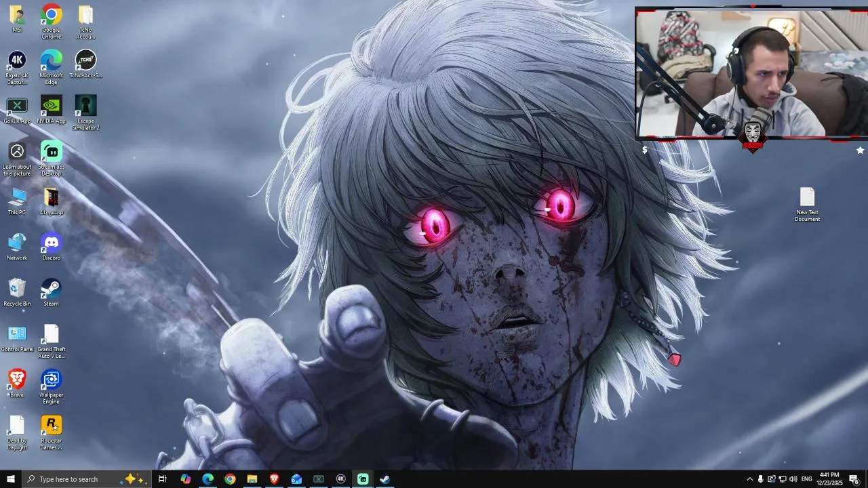The image size is (868, 488).
Task: Select the Rockstar Games launcher shortcut
Action: (x=51, y=432)
